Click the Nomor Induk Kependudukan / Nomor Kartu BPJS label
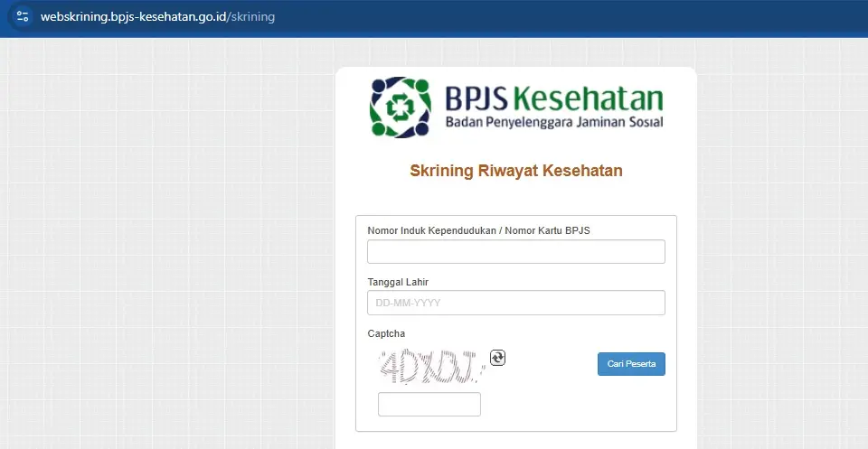 pyautogui.click(x=478, y=230)
